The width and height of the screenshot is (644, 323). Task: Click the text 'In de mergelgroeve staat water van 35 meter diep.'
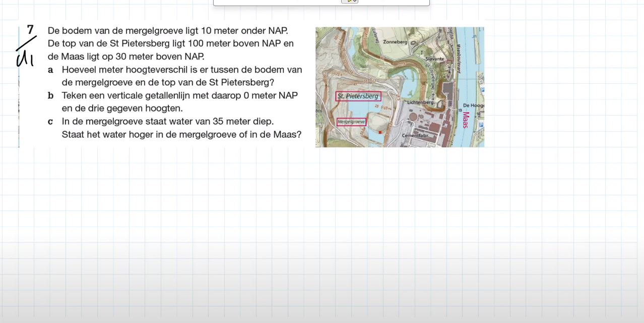[168, 122]
